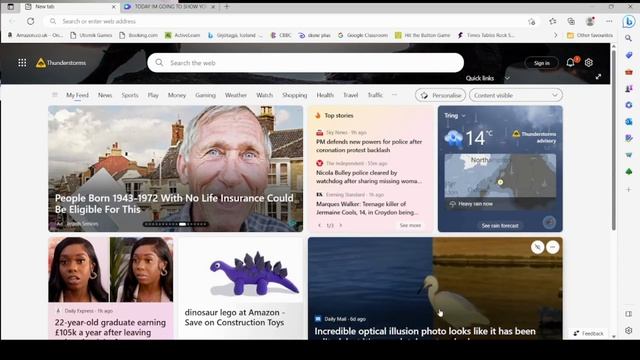Open the Content visible dropdown

click(x=516, y=95)
